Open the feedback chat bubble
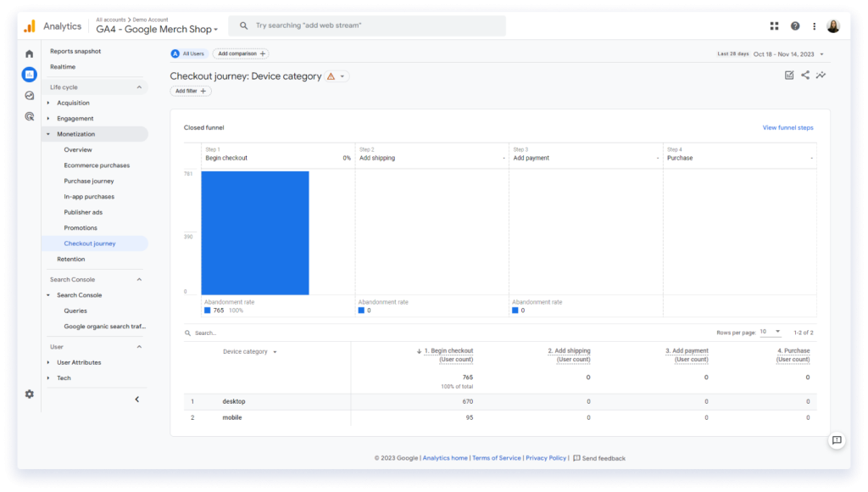 837,439
